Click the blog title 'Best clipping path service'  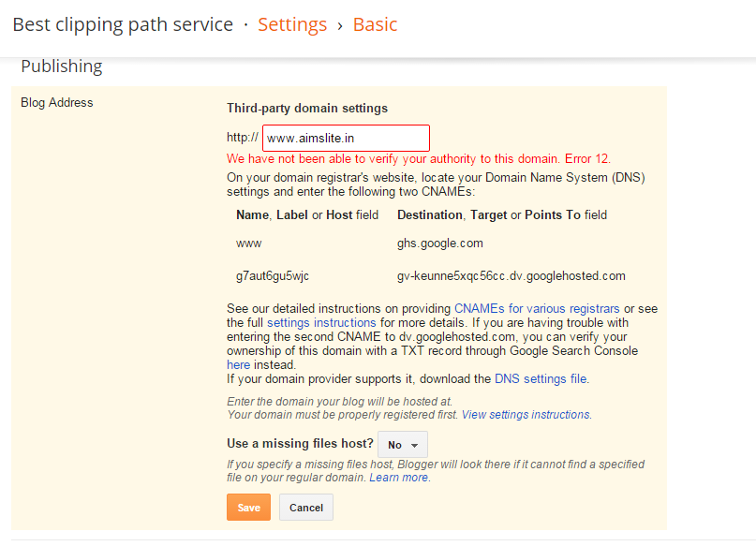[x=123, y=24]
